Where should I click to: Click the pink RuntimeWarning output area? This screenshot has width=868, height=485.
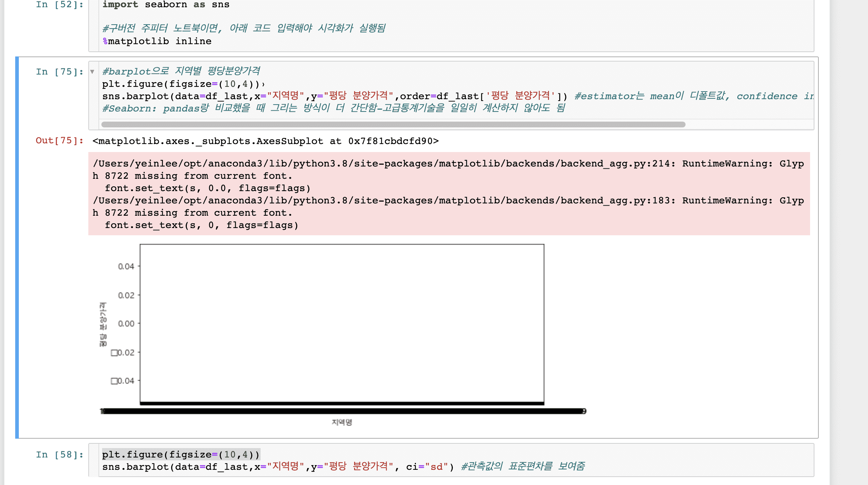(449, 194)
